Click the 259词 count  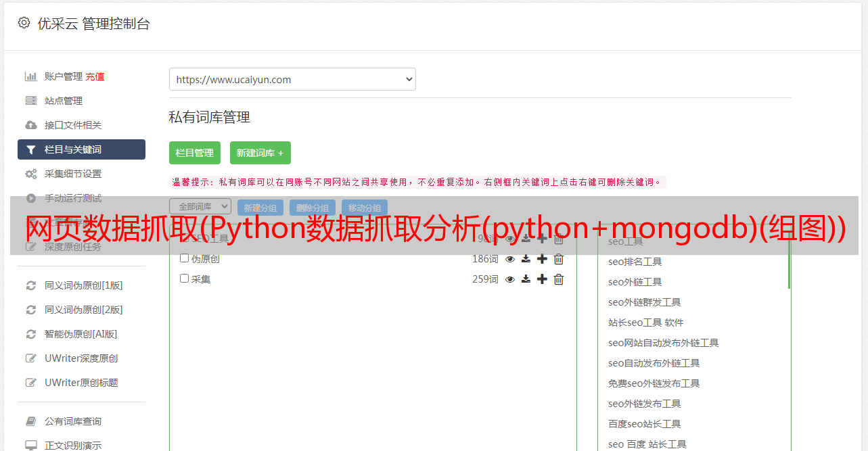tap(485, 279)
